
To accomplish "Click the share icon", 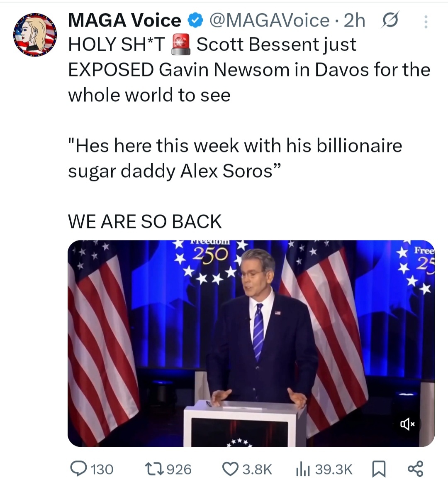I will [x=415, y=469].
